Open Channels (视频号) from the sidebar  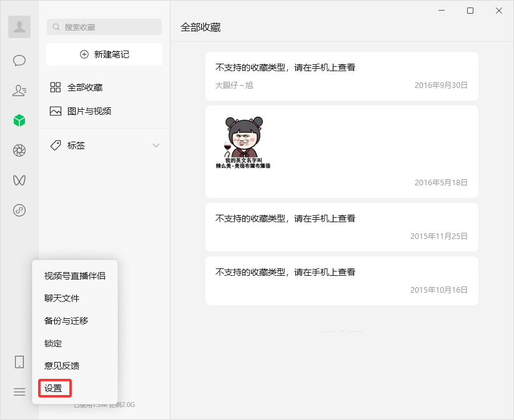click(19, 180)
